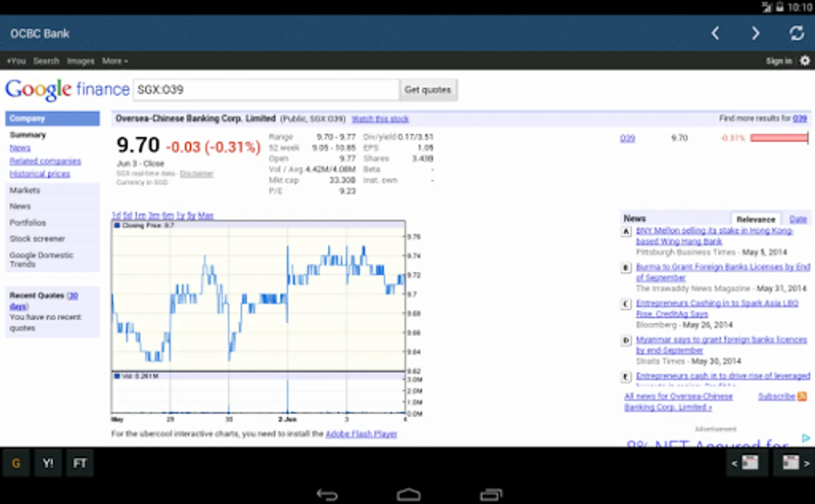815x504 pixels.
Task: Click the Get quotes button
Action: click(x=428, y=90)
